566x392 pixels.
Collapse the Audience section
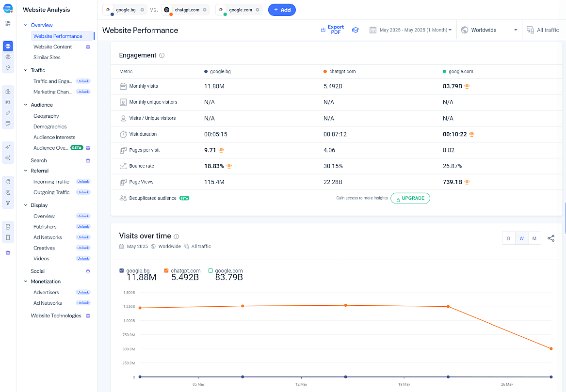[x=25, y=105]
